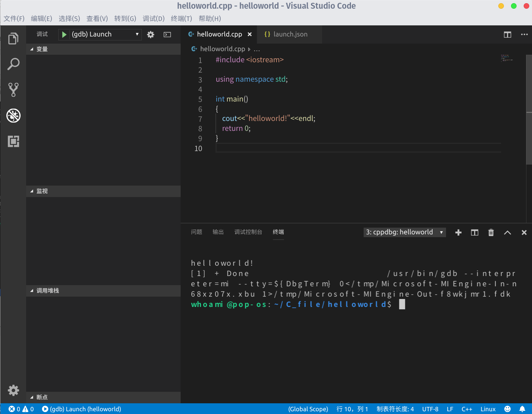
Task: Open the Search view in activity bar
Action: [x=13, y=64]
